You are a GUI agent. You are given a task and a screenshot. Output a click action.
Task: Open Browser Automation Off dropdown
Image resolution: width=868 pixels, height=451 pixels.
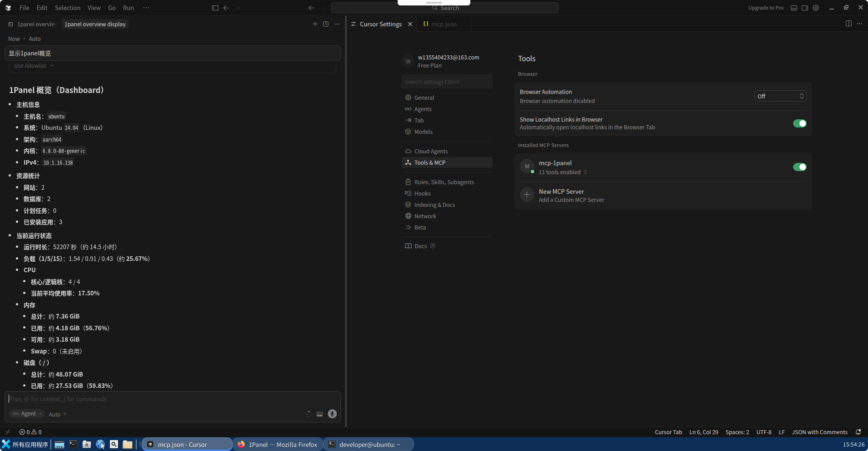click(x=780, y=96)
